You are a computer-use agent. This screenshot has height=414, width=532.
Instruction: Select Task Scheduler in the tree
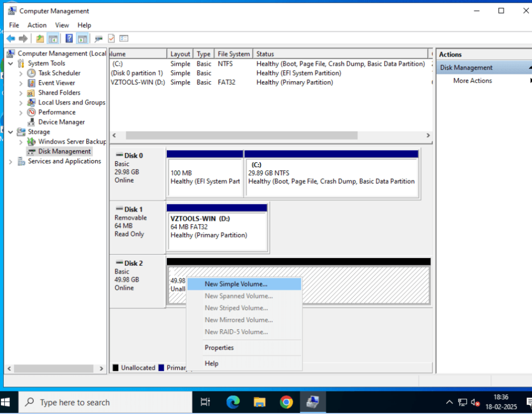[59, 73]
